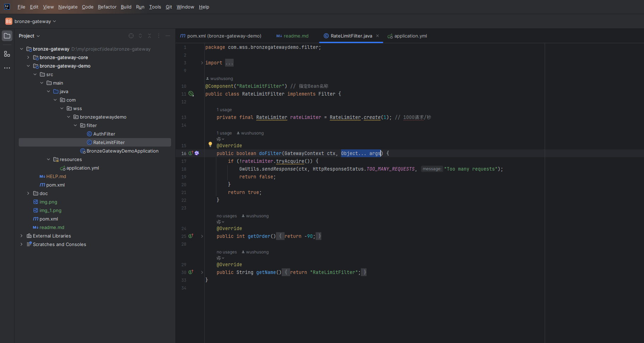Click the '1 usage' hint above rateLimiter

224,110
